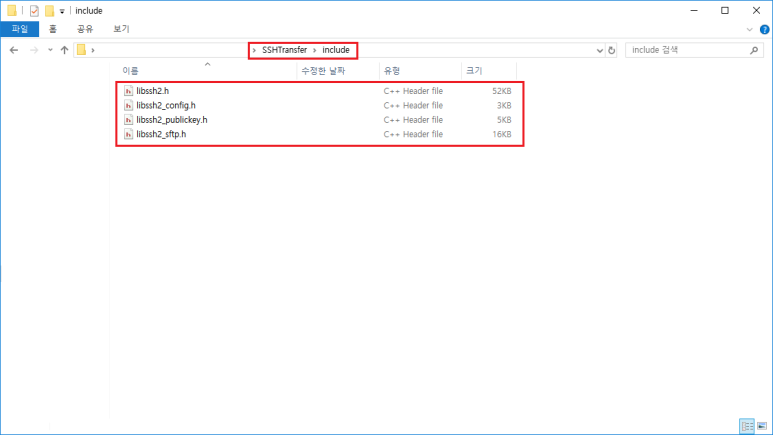Expand the address bar history dropdown

click(x=599, y=50)
